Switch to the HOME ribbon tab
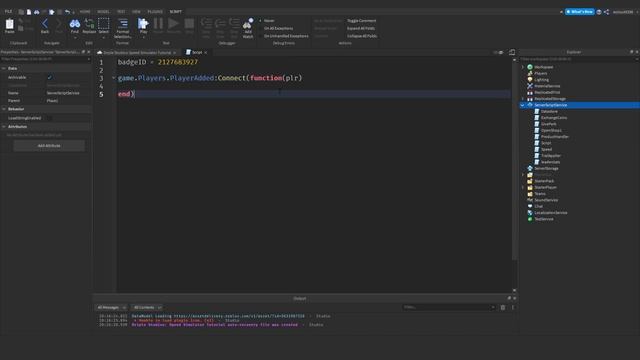 point(85,12)
